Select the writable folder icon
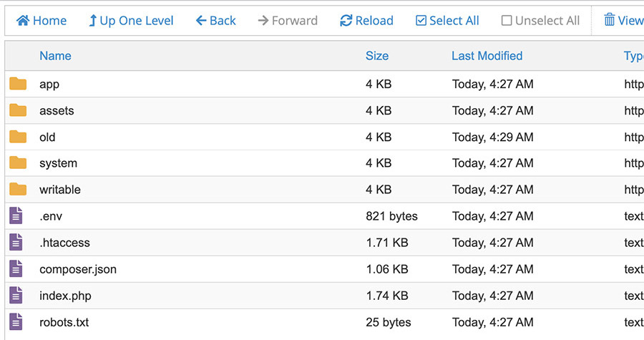This screenshot has height=340, width=644. click(18, 189)
